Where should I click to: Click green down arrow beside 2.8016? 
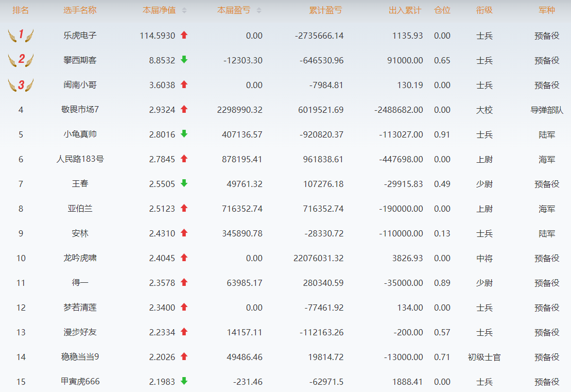point(184,134)
